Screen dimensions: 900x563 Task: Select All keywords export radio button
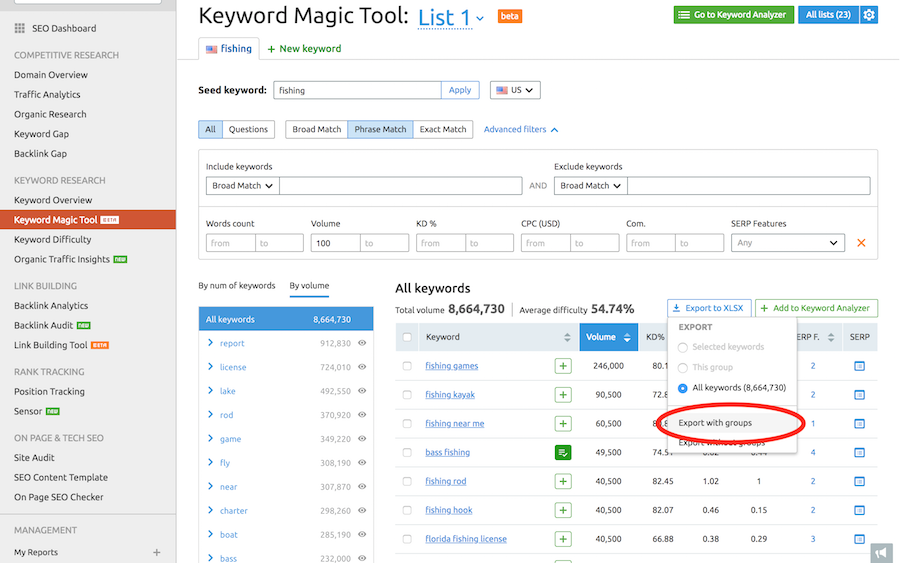682,388
